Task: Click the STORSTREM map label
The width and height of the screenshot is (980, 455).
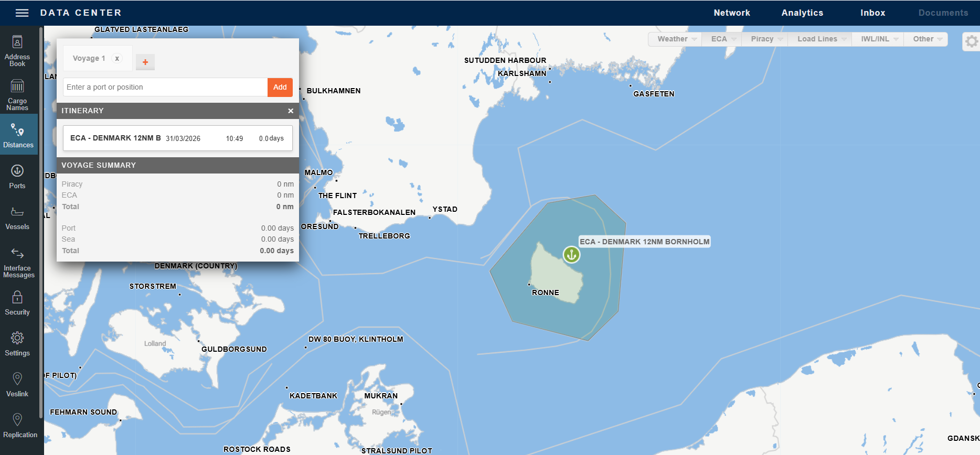Action: (x=153, y=286)
